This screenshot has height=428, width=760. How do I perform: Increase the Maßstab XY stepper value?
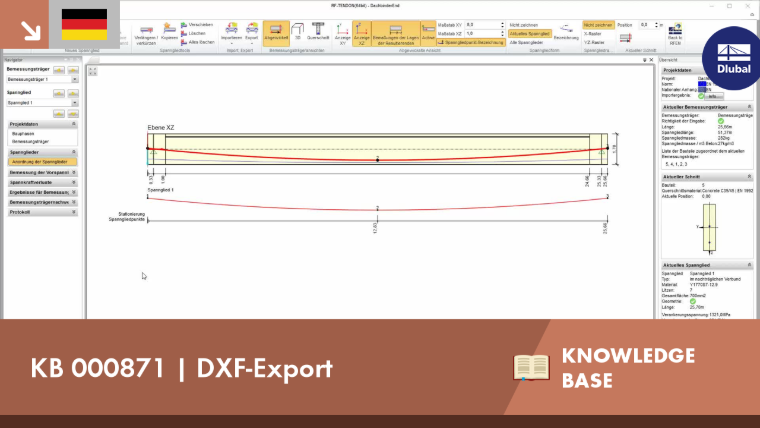tap(502, 23)
